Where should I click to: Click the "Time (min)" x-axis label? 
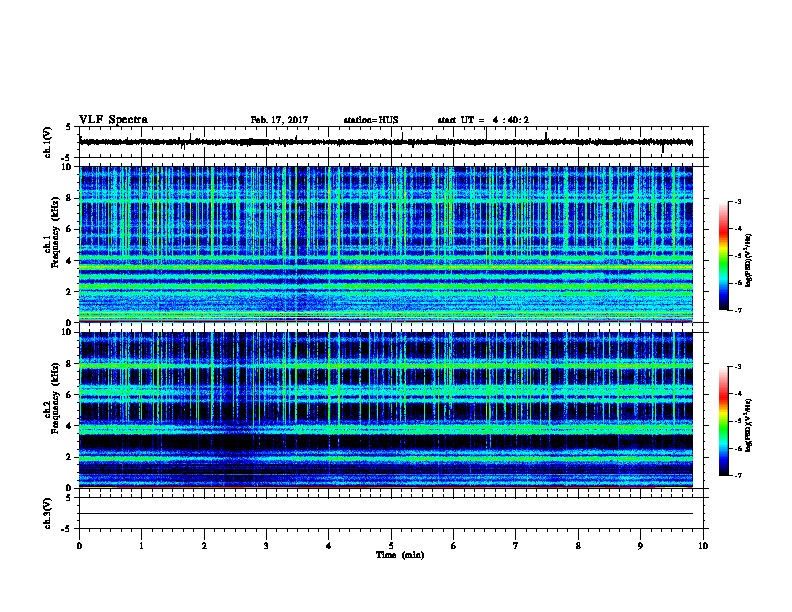400,555
